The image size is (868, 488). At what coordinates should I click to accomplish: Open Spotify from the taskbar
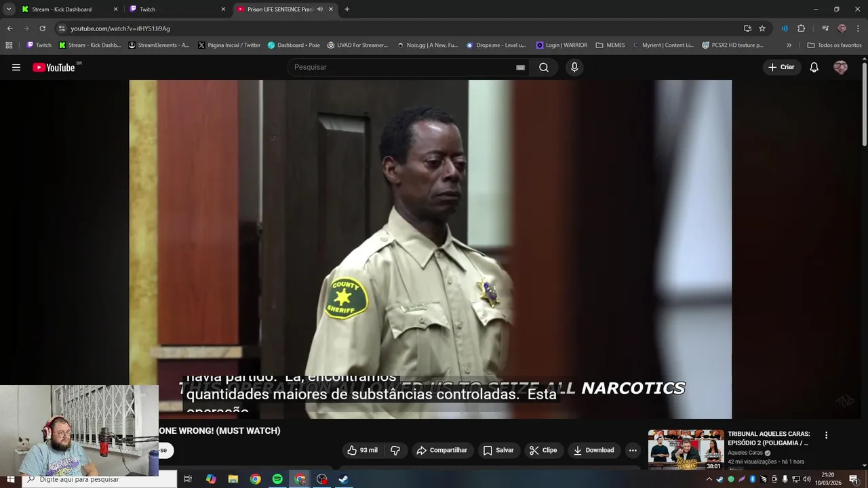[x=277, y=479]
